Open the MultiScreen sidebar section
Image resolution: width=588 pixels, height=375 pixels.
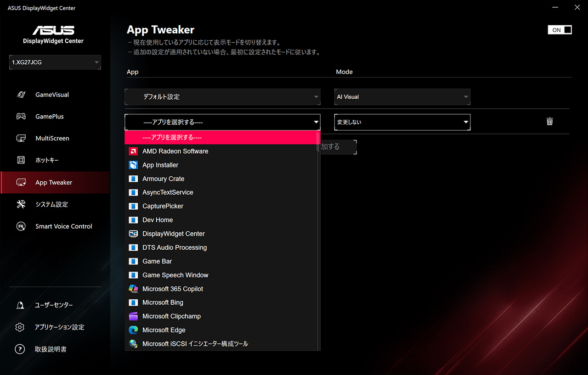52,138
